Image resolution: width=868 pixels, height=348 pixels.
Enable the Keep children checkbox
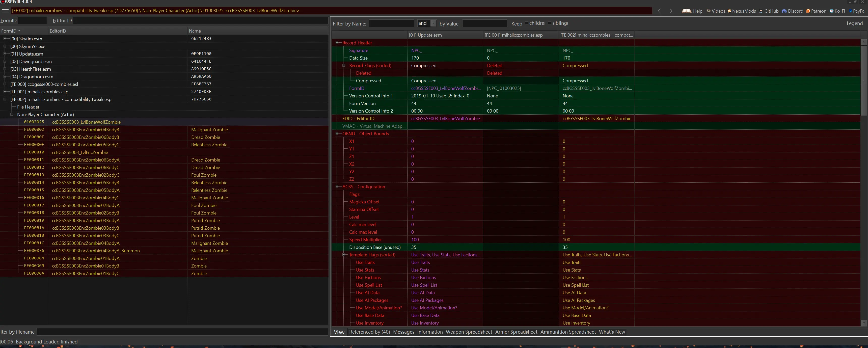(527, 23)
